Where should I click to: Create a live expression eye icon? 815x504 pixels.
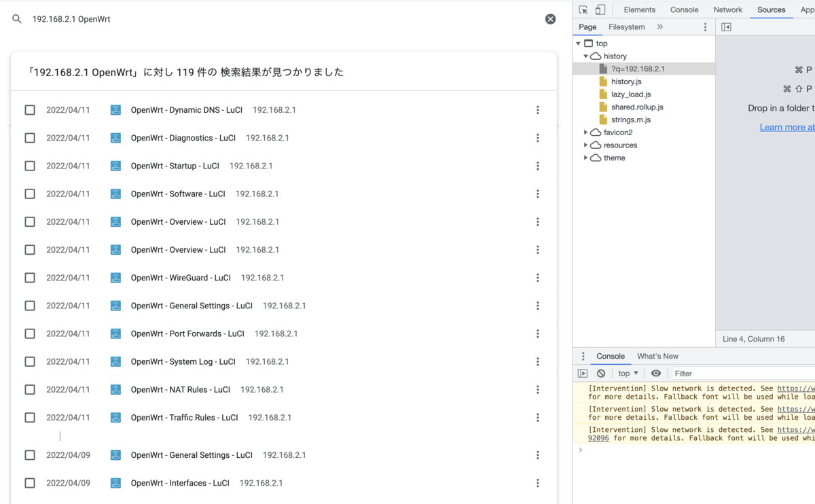(x=655, y=374)
